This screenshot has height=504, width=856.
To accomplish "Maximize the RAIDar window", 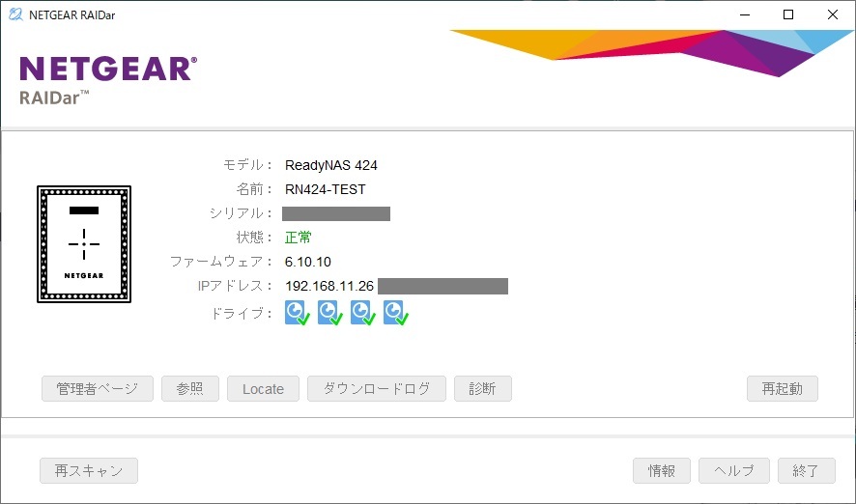I will 788,14.
